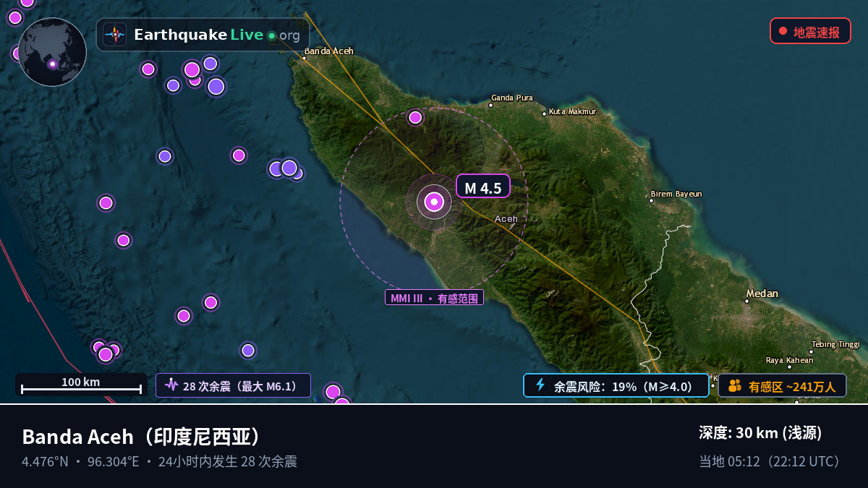The image size is (868, 488).
Task: Click the aftershock waveform icon
Action: pyautogui.click(x=171, y=385)
